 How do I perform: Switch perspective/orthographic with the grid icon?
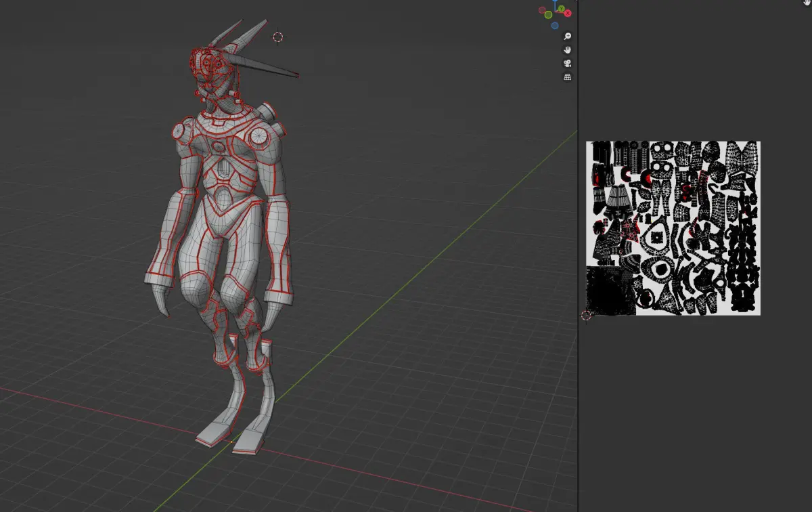568,77
